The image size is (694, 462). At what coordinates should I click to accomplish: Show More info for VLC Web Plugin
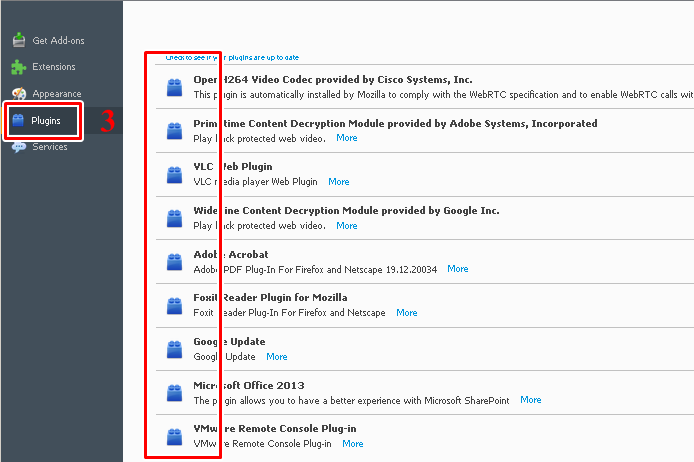[x=339, y=181]
